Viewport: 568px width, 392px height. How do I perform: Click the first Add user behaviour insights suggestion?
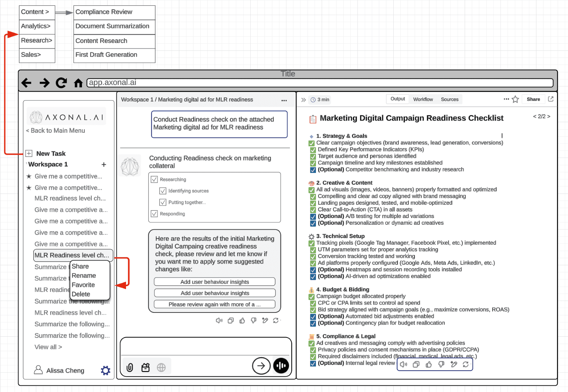pos(215,282)
